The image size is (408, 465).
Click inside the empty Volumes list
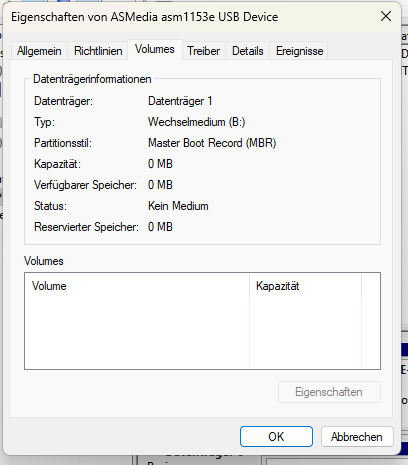point(202,332)
